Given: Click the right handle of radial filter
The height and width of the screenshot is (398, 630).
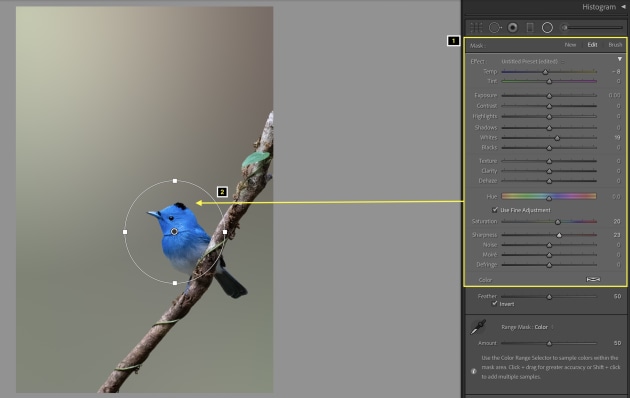Looking at the screenshot, I should click(x=225, y=232).
